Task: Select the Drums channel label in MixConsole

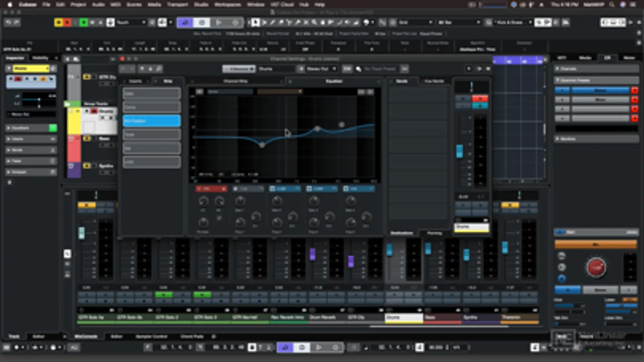Action: point(404,318)
